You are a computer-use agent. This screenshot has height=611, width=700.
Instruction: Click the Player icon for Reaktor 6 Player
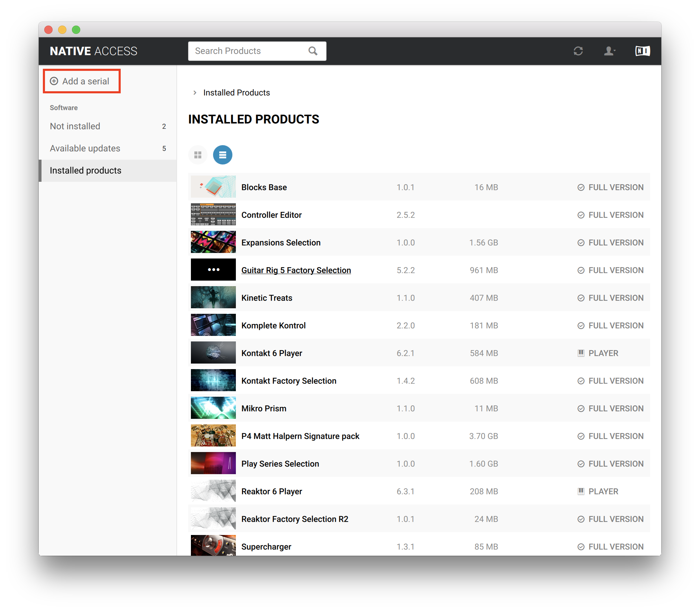[x=581, y=491]
